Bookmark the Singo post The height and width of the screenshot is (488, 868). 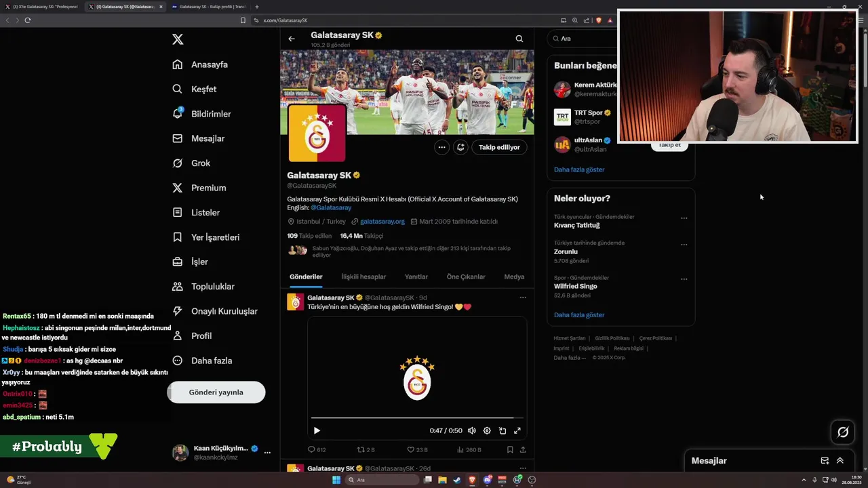(x=510, y=449)
